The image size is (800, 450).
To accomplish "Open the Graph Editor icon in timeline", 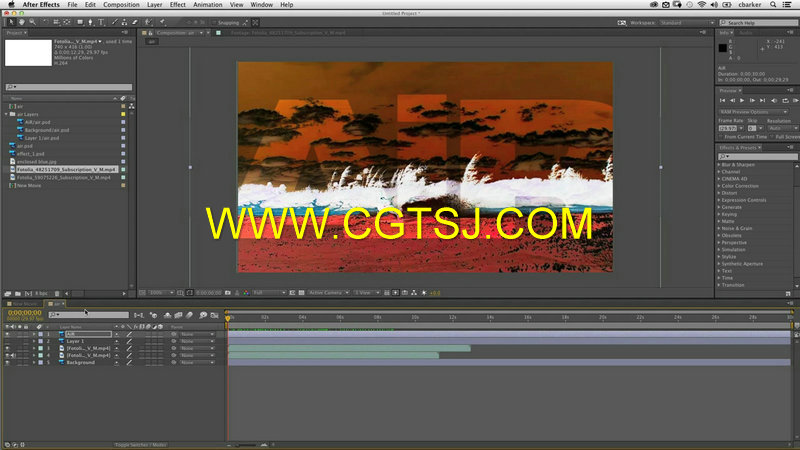I will (x=214, y=315).
